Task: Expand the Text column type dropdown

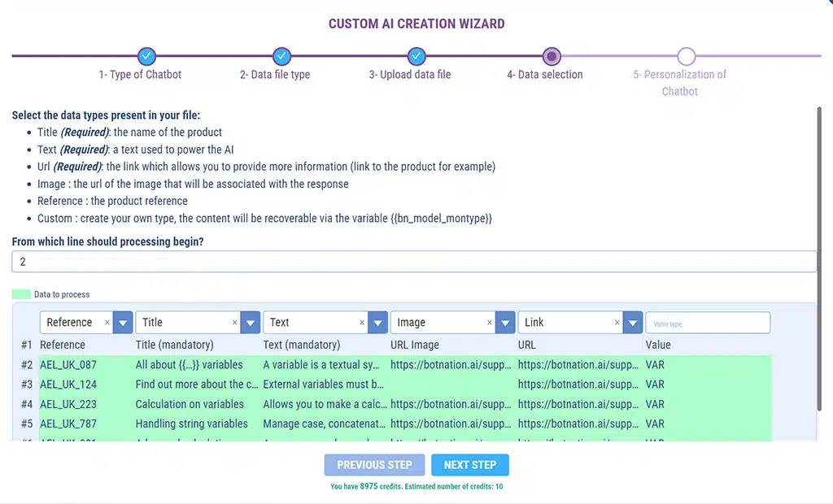Action: point(377,323)
